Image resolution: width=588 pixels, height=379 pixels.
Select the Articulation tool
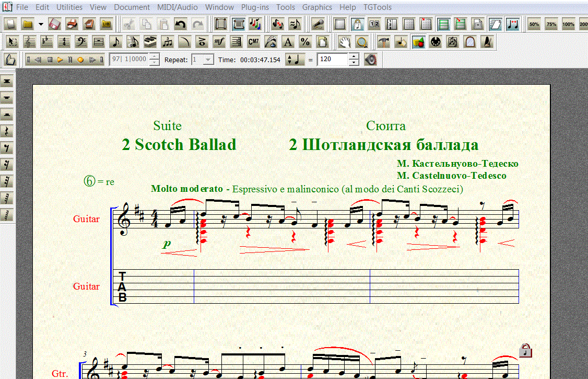202,42
